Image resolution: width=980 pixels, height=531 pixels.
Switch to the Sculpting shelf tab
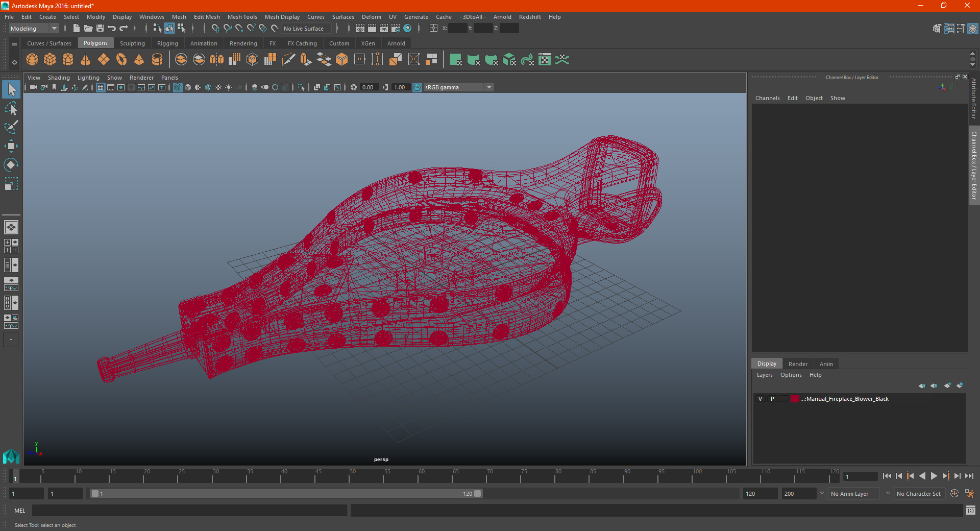point(132,43)
